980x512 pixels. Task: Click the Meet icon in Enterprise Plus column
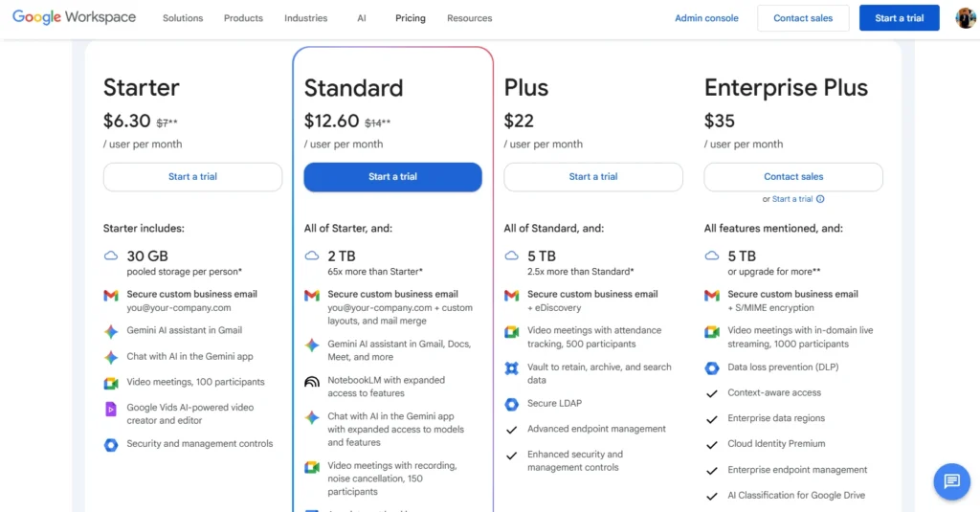[x=712, y=331]
